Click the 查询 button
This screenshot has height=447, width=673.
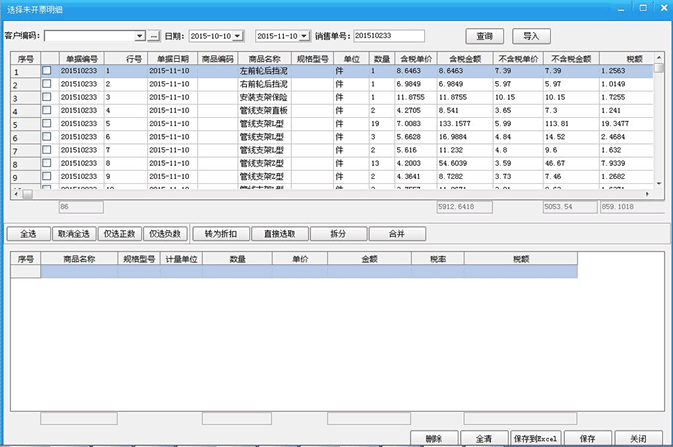pyautogui.click(x=484, y=36)
